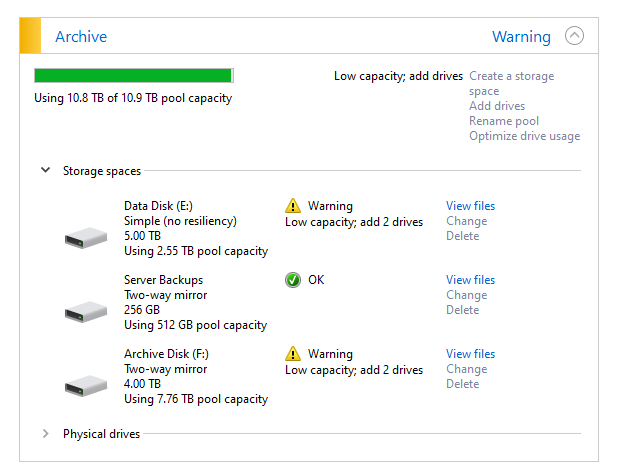Click 'Two-way mirror' under Archive Disk (F:)

[166, 369]
